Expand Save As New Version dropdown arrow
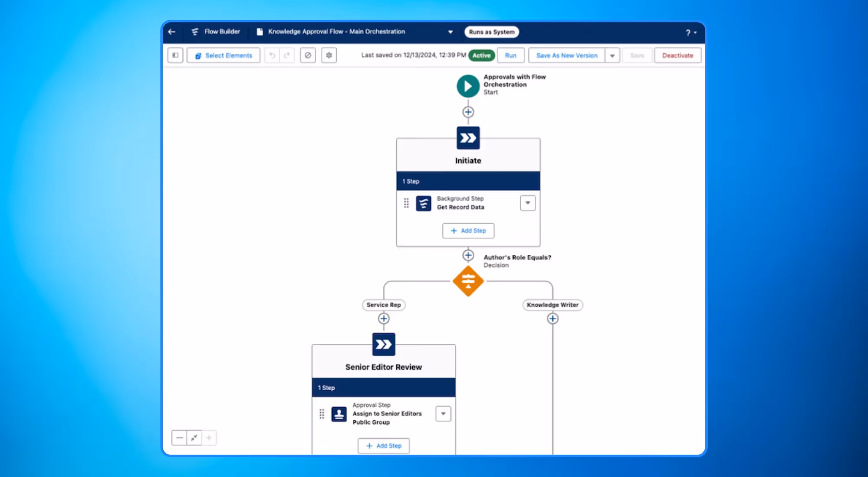Screen dimensions: 868x477 tap(612, 56)
